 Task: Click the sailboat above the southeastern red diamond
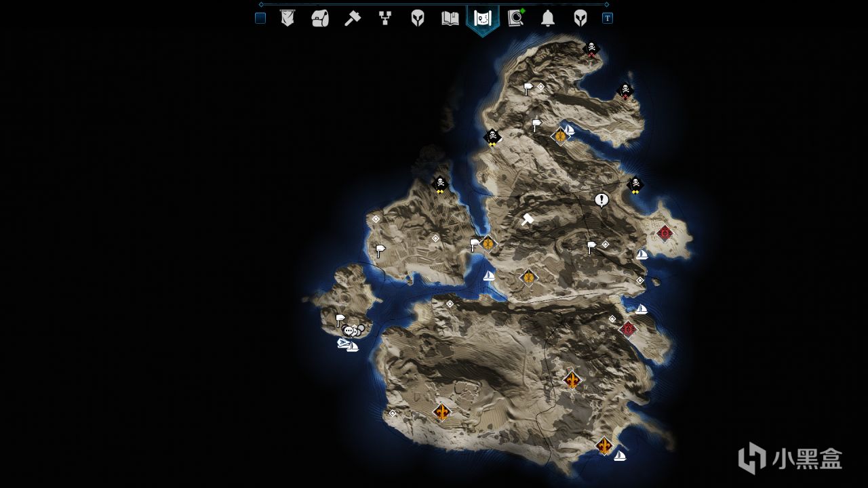[641, 309]
